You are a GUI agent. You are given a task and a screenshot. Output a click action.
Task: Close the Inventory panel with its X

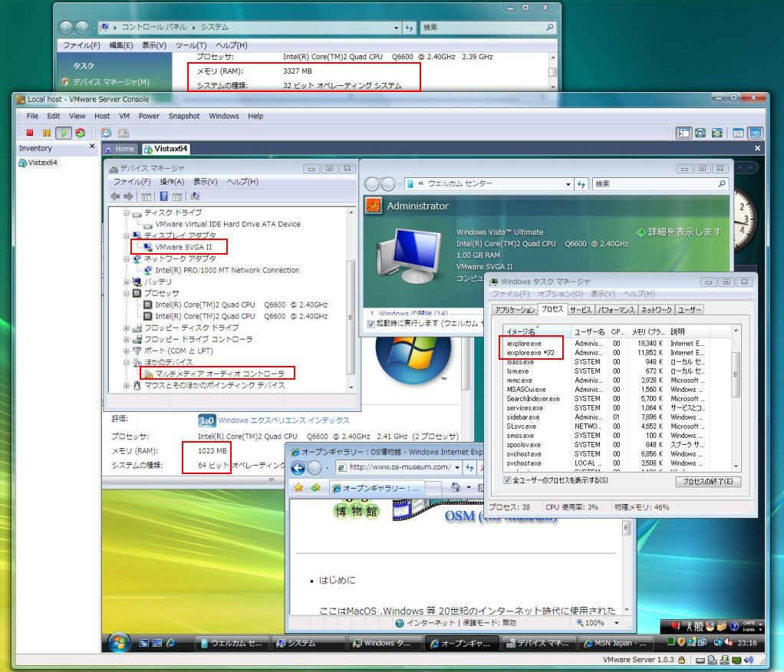pos(92,147)
